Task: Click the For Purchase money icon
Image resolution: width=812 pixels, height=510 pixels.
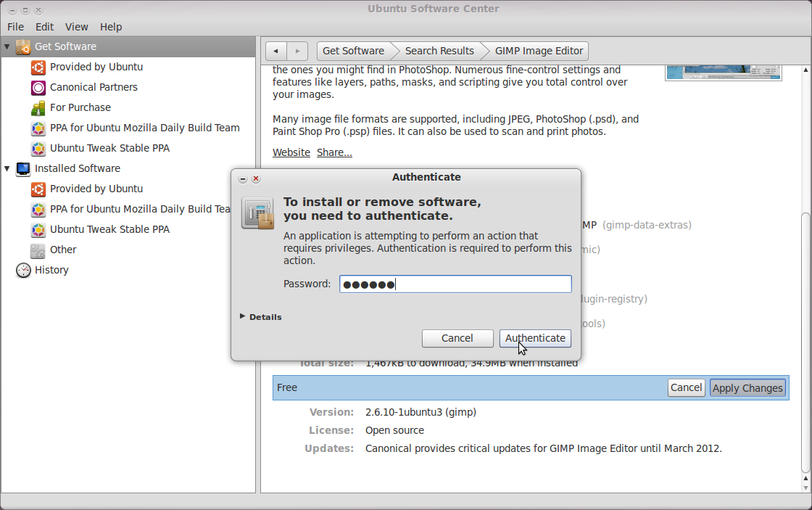Action: (x=38, y=108)
